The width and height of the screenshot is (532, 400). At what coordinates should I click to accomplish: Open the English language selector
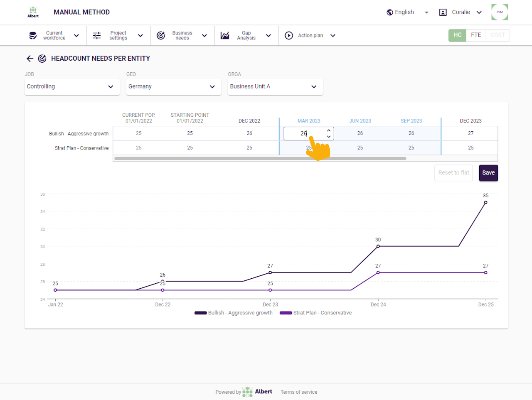coord(407,12)
